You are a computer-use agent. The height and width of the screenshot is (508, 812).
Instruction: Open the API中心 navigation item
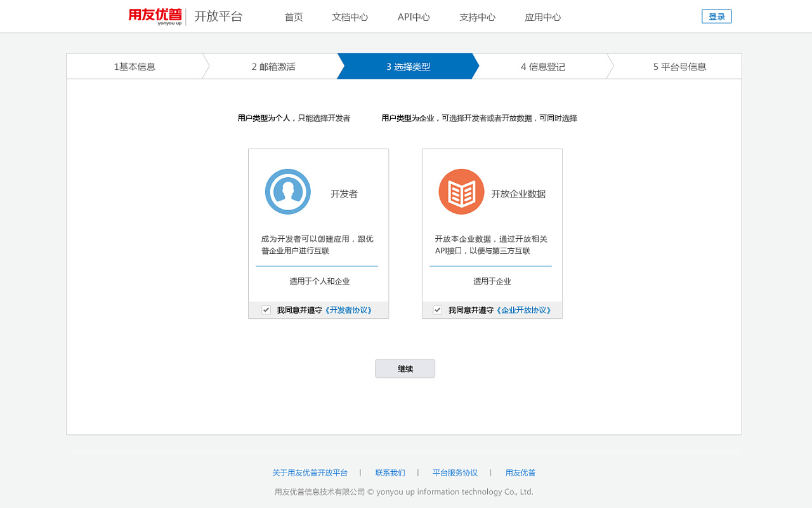(414, 17)
